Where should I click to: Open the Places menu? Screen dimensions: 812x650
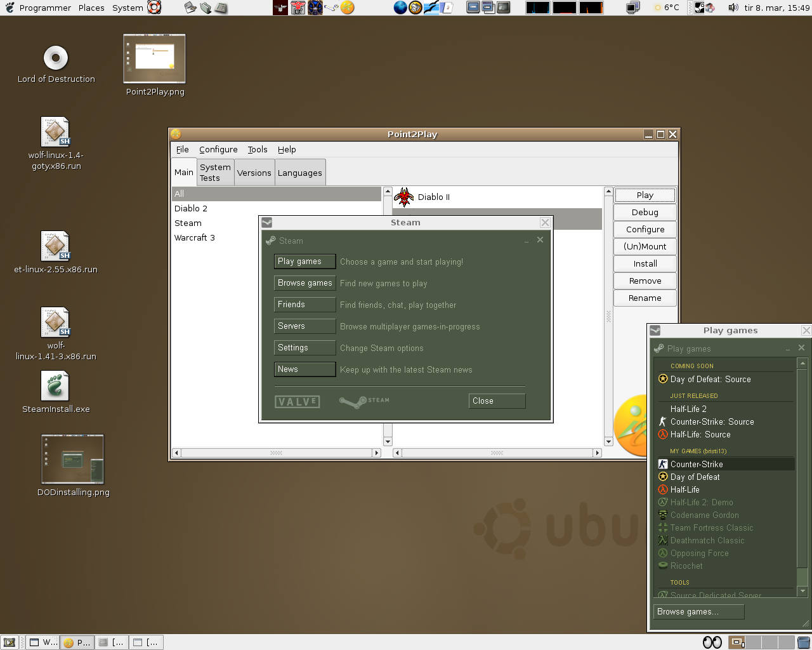point(91,8)
